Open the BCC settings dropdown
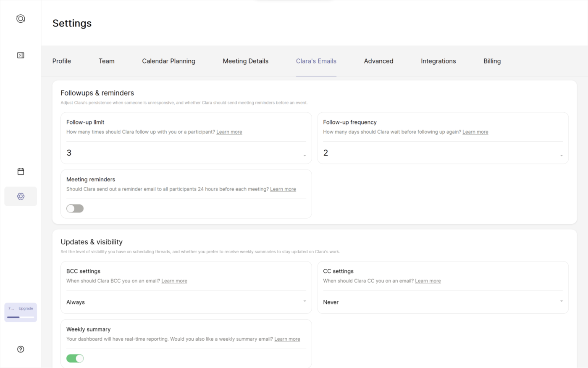This screenshot has width=588, height=368. coord(186,302)
